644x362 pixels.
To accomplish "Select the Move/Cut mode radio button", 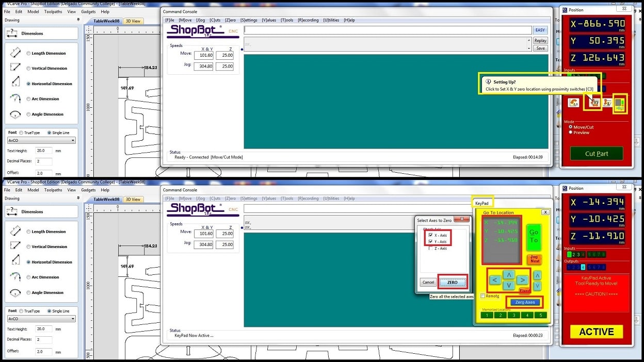I will coord(570,127).
